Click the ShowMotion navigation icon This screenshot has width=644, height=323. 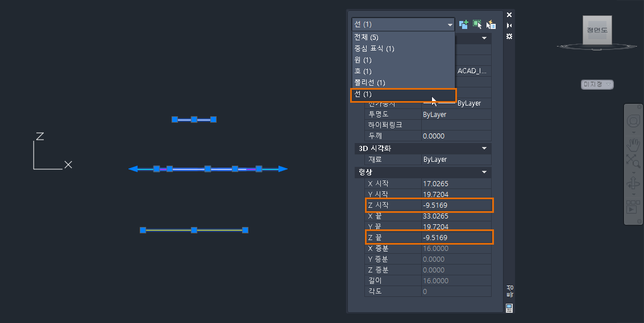(633, 207)
